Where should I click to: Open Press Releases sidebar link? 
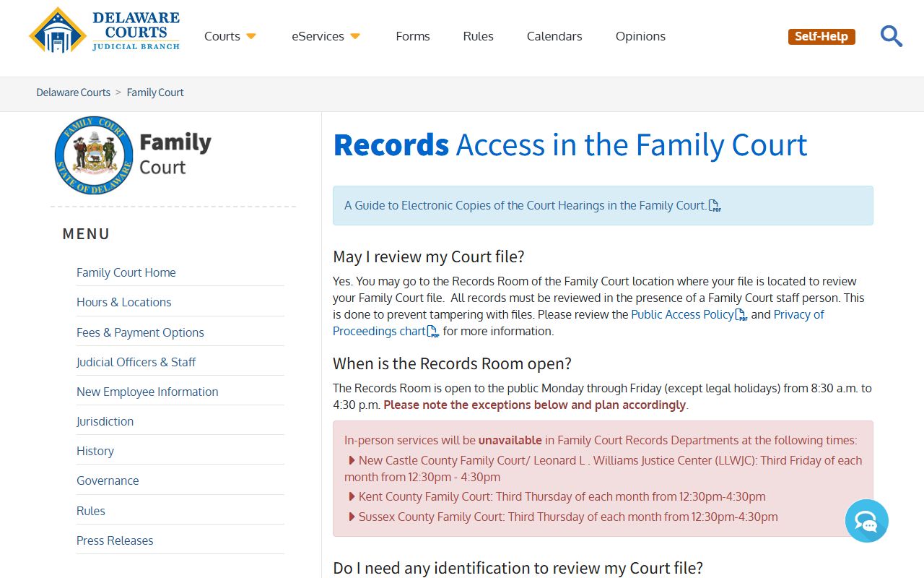point(115,540)
